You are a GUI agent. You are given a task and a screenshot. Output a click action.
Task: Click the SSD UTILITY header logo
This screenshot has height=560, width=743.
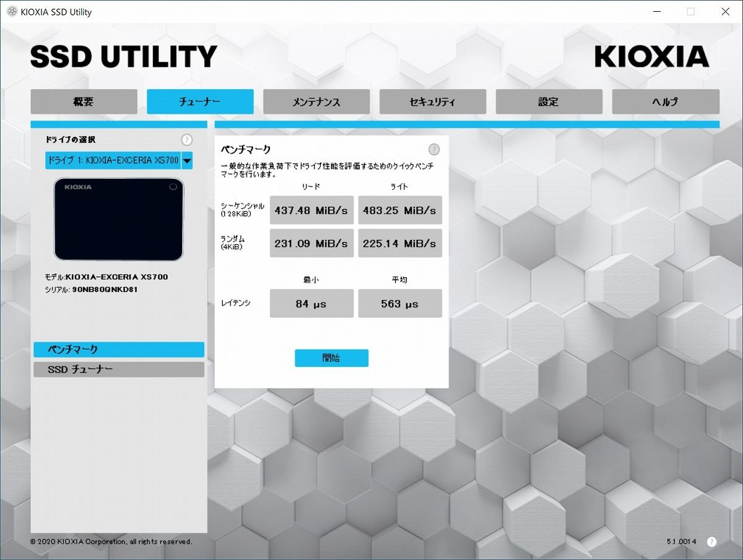coord(124,57)
